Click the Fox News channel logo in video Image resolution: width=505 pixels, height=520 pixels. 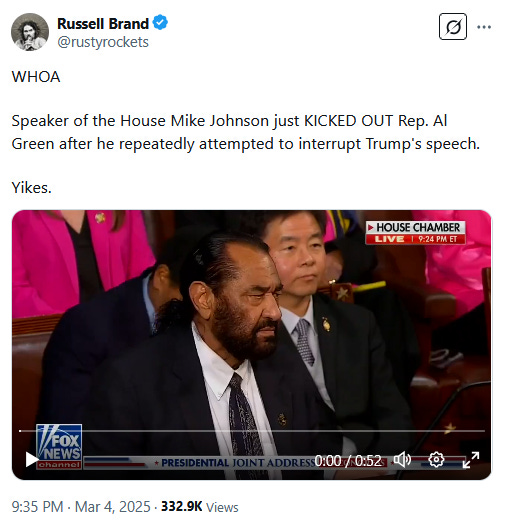coord(59,446)
